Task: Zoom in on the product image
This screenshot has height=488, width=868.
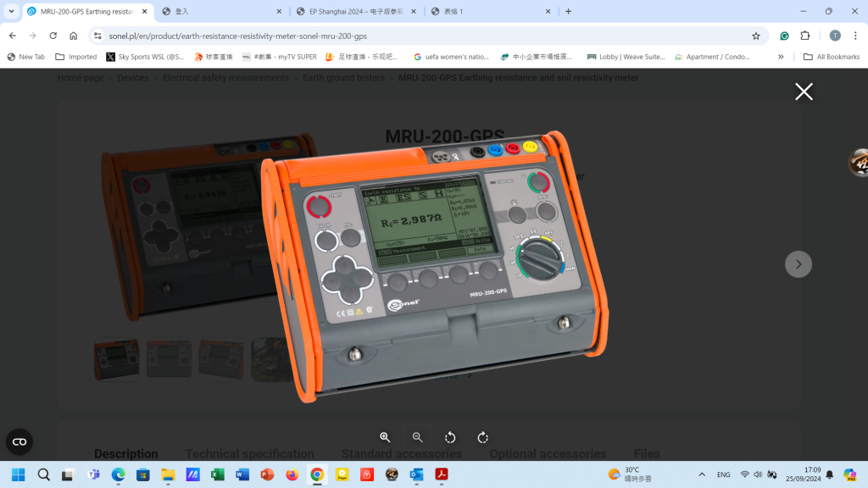Action: click(385, 437)
